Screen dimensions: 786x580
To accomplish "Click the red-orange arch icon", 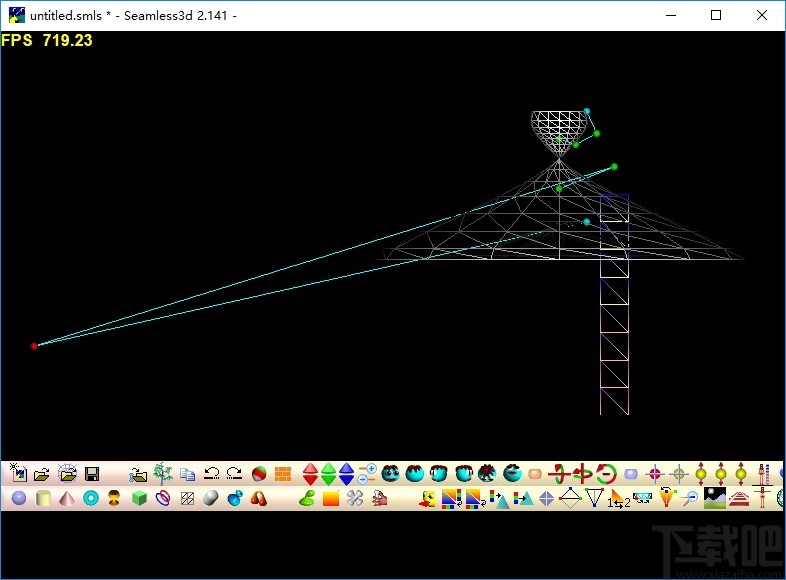I will (259, 499).
